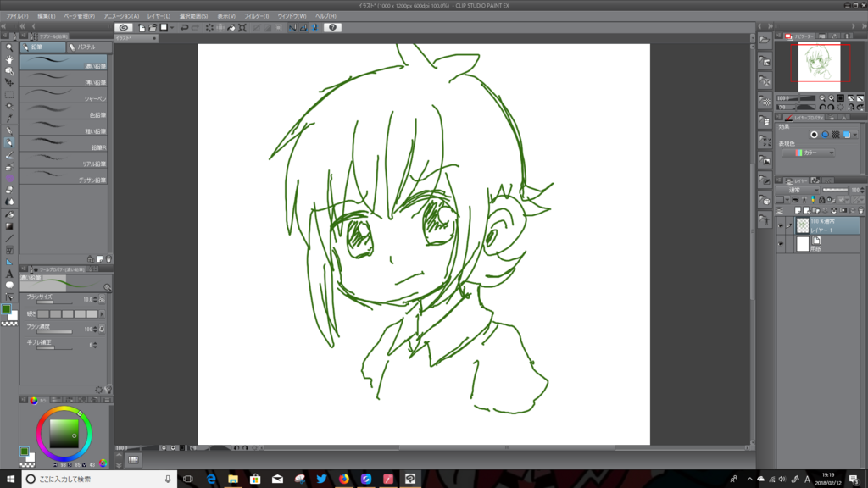The width and height of the screenshot is (868, 488).
Task: Select the 濃い鉛筆 brush preset
Action: tap(64, 62)
